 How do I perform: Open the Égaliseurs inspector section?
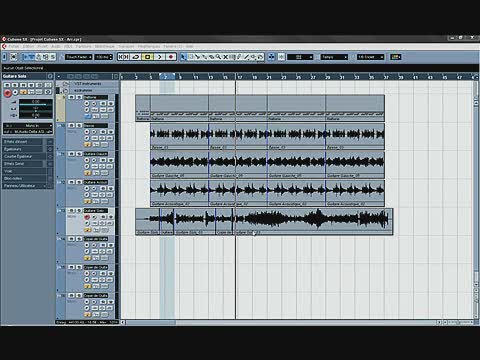(23, 149)
